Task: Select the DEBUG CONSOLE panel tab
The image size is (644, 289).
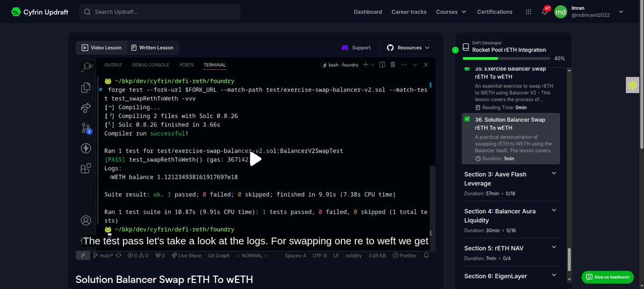Action: 151,65
